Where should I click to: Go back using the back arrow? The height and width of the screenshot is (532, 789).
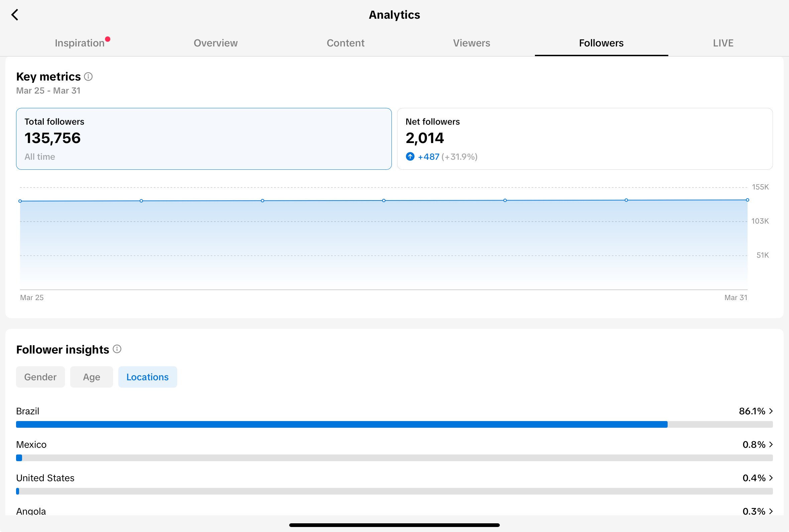click(x=15, y=15)
